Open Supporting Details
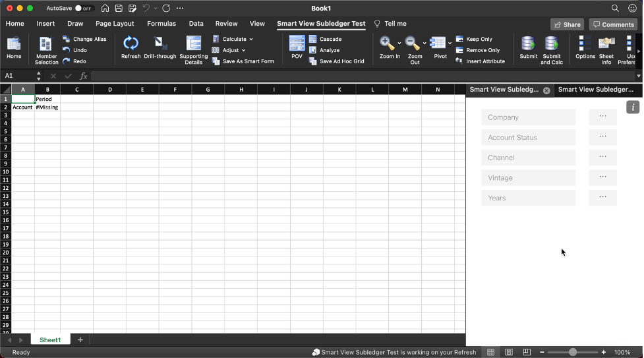This screenshot has width=644, height=358. click(194, 44)
